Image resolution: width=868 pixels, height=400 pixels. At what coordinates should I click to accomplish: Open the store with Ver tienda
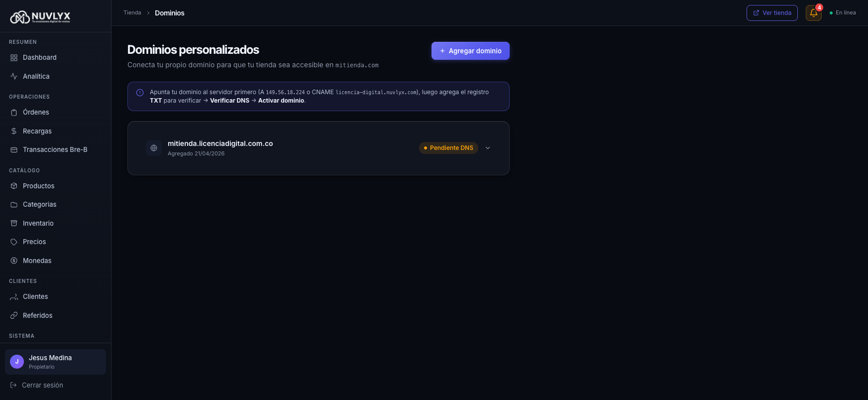pyautogui.click(x=772, y=12)
